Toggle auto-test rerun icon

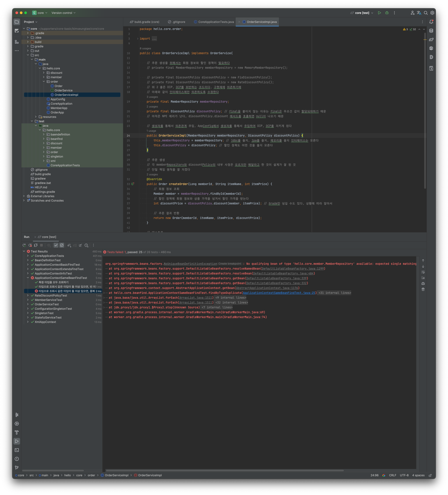pos(36,245)
